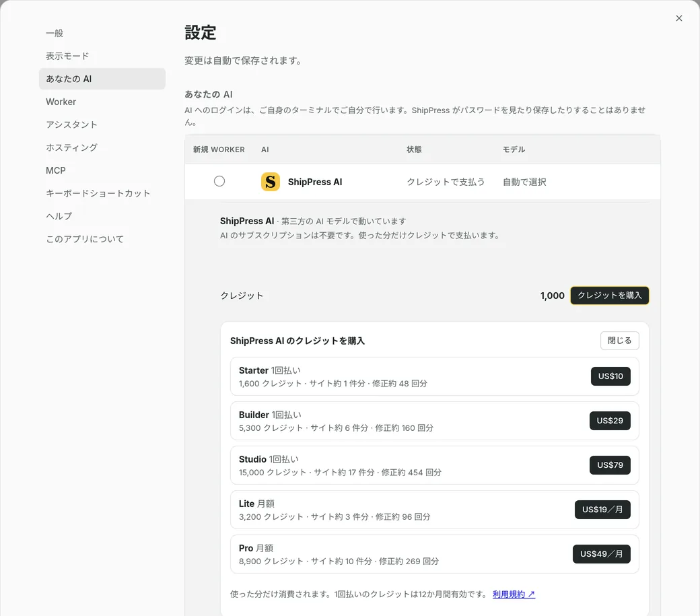Click the モデル column header

(x=514, y=149)
